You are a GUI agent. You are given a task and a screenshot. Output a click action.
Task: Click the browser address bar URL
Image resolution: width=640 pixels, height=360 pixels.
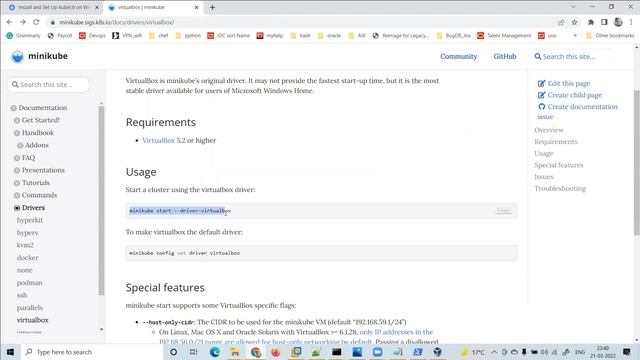pyautogui.click(x=117, y=22)
